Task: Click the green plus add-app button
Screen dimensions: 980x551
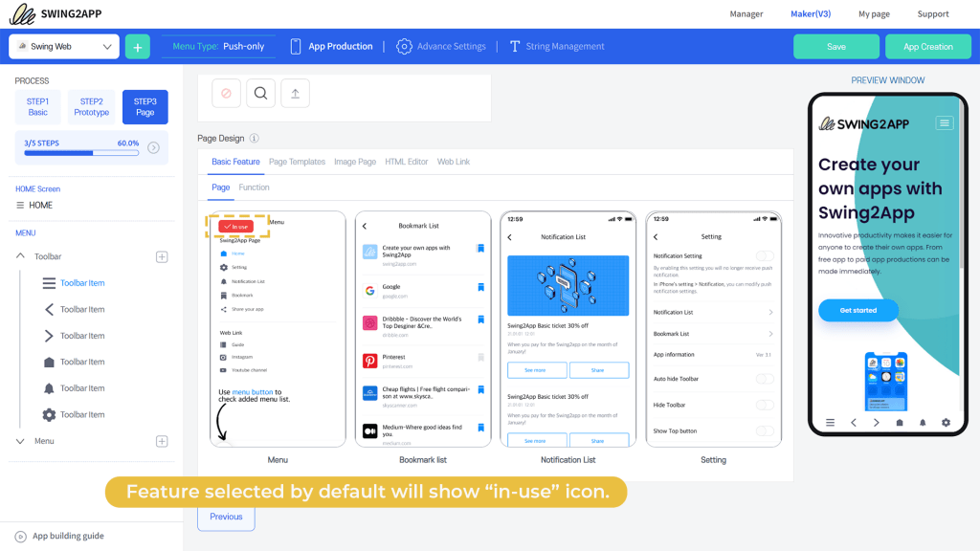Action: point(138,47)
